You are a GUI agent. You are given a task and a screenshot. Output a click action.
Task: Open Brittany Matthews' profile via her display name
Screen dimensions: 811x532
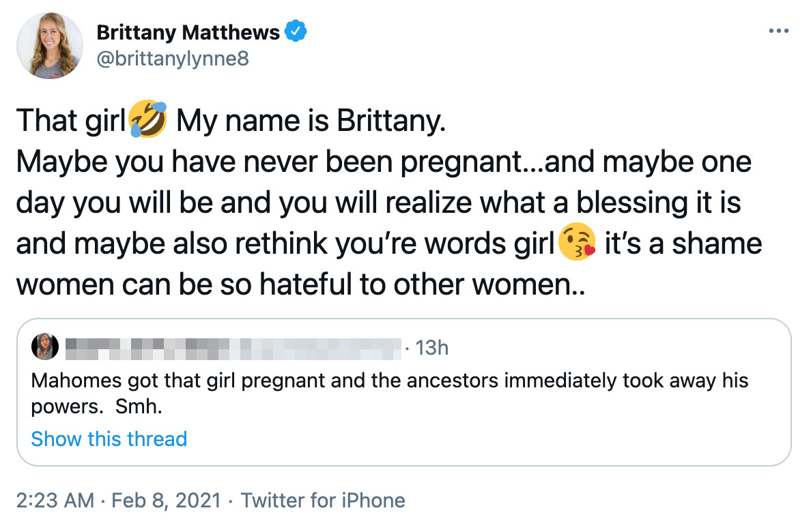tap(189, 31)
